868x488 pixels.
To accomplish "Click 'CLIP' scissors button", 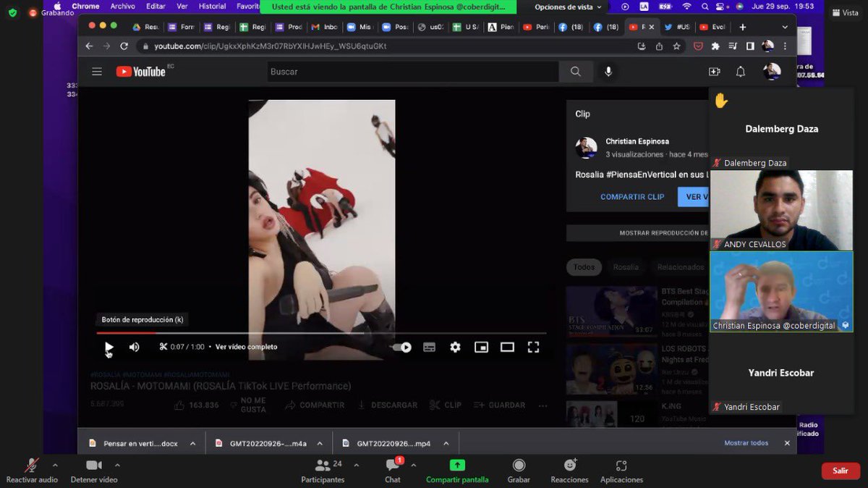I will 445,405.
